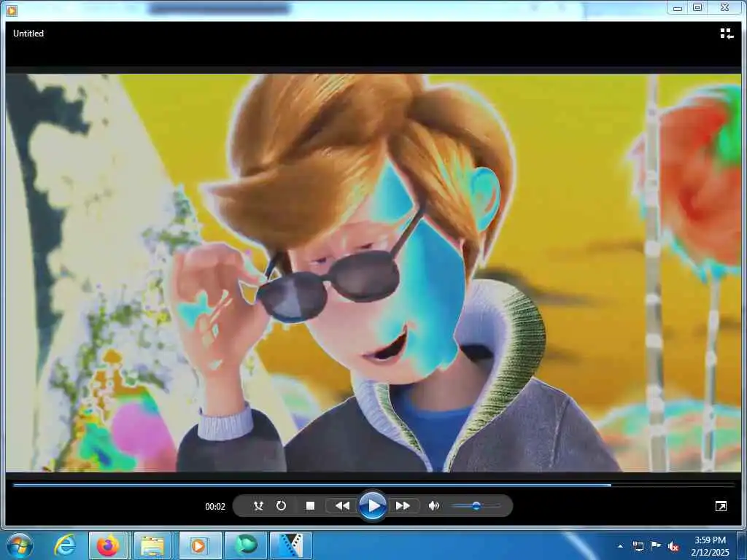Open the network status tray icon

638,546
